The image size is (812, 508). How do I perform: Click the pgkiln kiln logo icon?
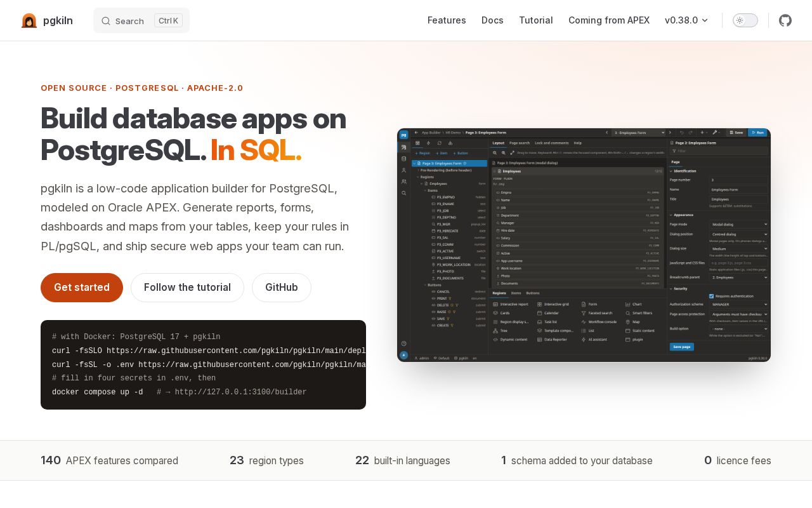coord(29,20)
